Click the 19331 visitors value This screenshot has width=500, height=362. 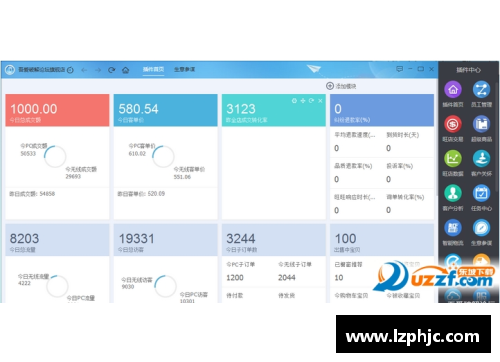pyautogui.click(x=136, y=239)
